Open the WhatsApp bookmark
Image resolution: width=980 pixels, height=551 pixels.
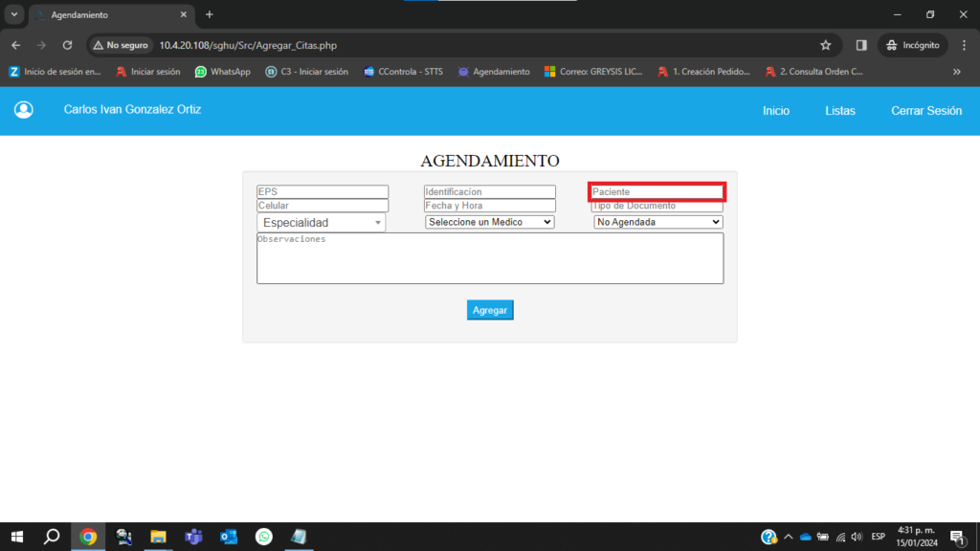(x=222, y=72)
